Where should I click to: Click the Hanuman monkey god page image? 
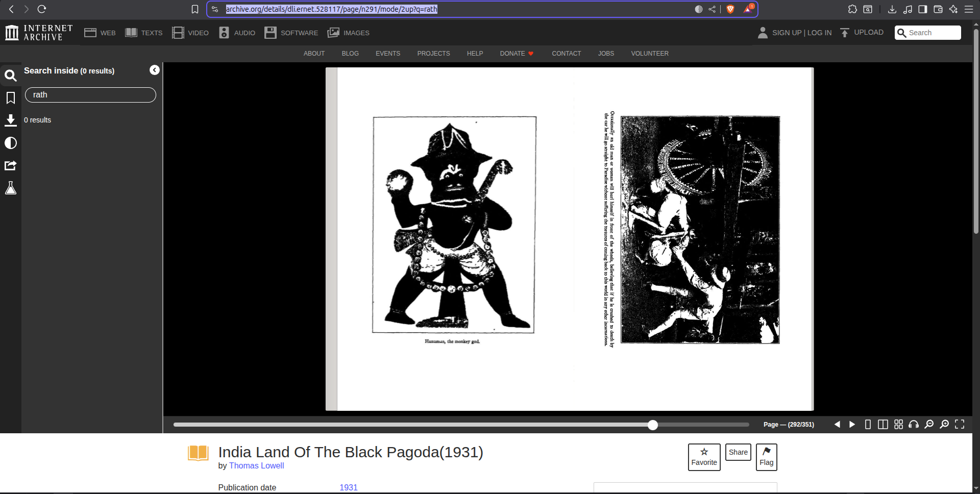coord(454,225)
